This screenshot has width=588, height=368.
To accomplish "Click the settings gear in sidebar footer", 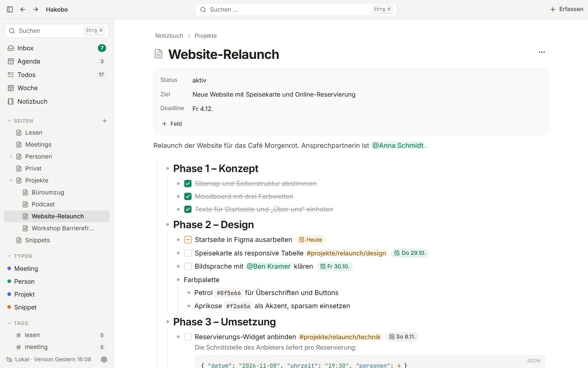I will pyautogui.click(x=104, y=359).
